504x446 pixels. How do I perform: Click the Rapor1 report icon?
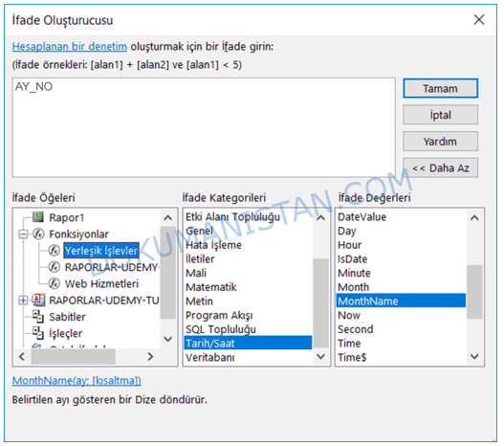pyautogui.click(x=38, y=217)
